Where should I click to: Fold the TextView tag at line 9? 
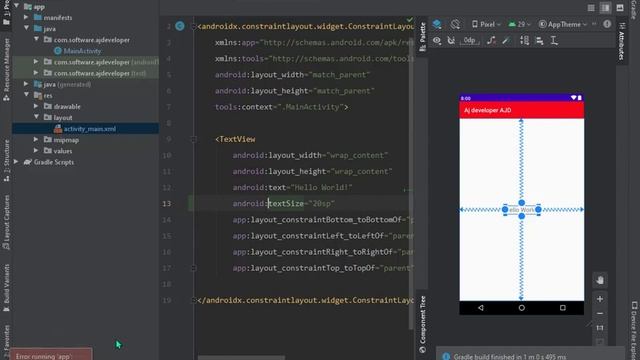[194, 139]
